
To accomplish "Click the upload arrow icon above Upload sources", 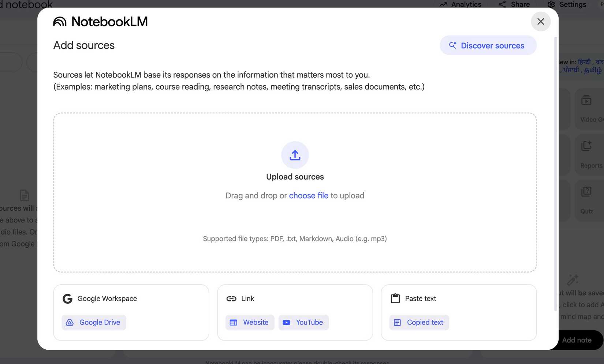I will tap(295, 155).
